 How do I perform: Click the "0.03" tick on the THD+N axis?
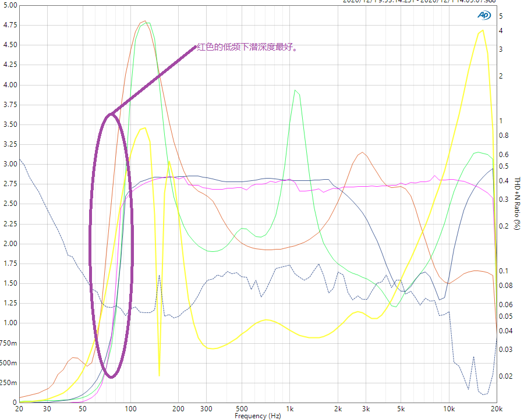pos(505,350)
